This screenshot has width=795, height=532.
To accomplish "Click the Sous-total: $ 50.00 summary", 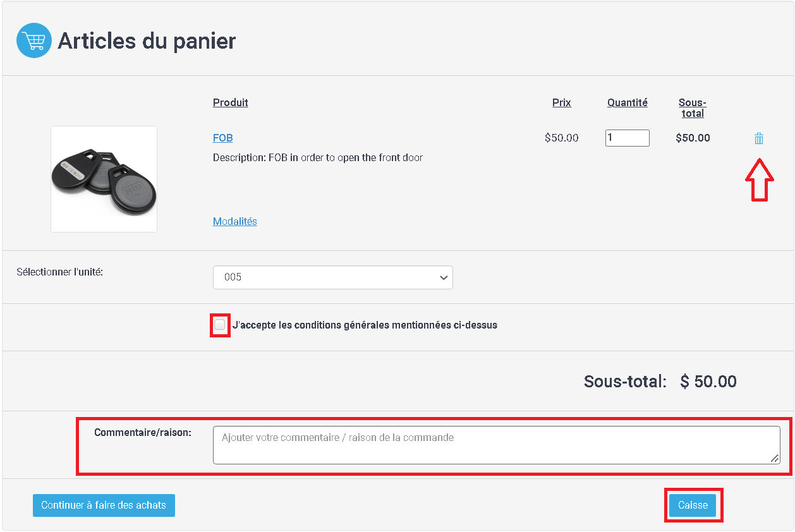I will (x=660, y=382).
